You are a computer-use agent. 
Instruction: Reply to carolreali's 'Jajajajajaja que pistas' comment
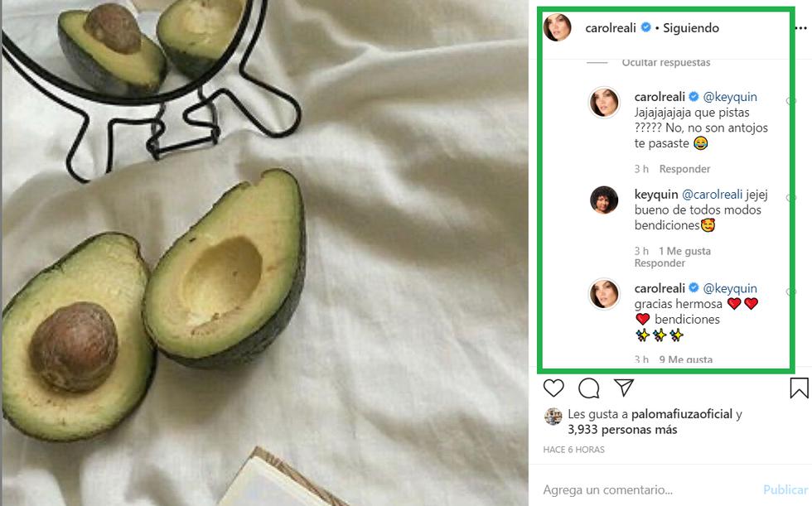click(684, 169)
